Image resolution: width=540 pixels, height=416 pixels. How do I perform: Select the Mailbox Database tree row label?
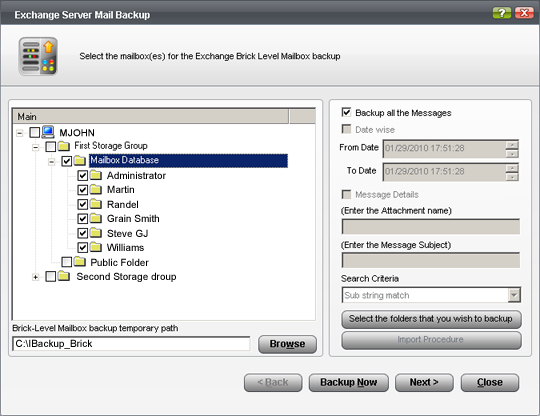tap(188, 160)
